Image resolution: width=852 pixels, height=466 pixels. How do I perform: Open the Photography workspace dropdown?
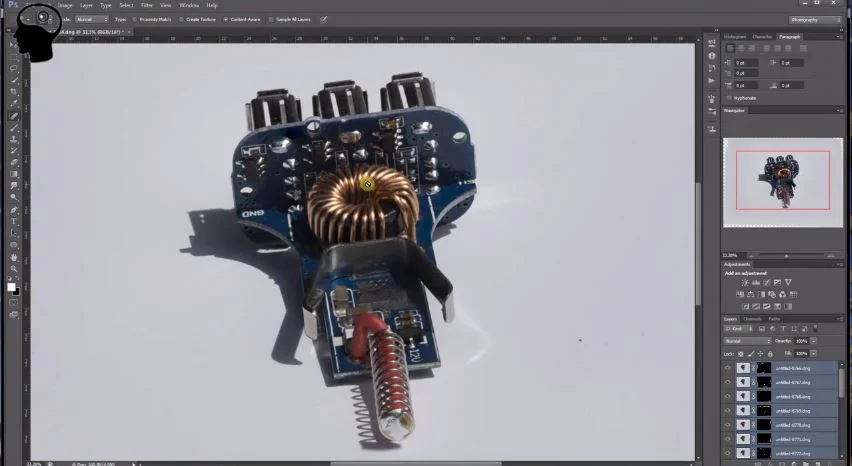click(x=815, y=20)
